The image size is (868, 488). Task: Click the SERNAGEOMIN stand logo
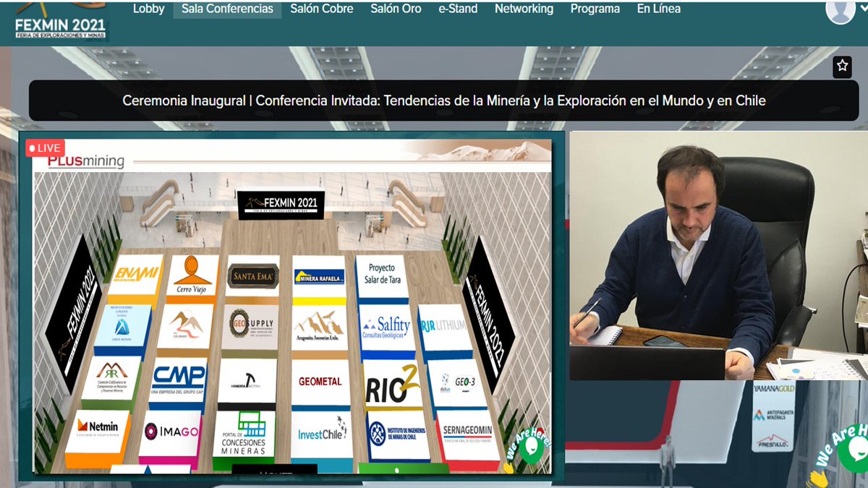[469, 434]
